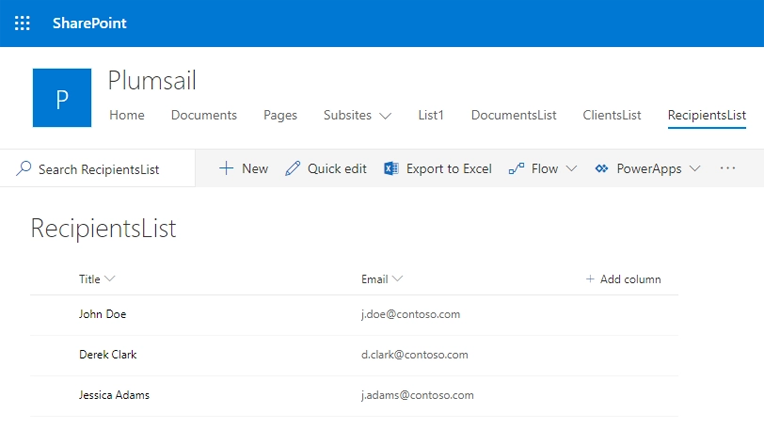This screenshot has height=428, width=764.
Task: Expand the PowerApps dropdown chevron
Action: (x=695, y=169)
